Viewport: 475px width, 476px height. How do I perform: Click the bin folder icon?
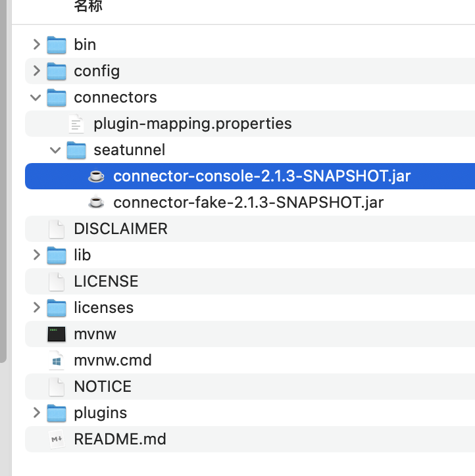pyautogui.click(x=57, y=45)
